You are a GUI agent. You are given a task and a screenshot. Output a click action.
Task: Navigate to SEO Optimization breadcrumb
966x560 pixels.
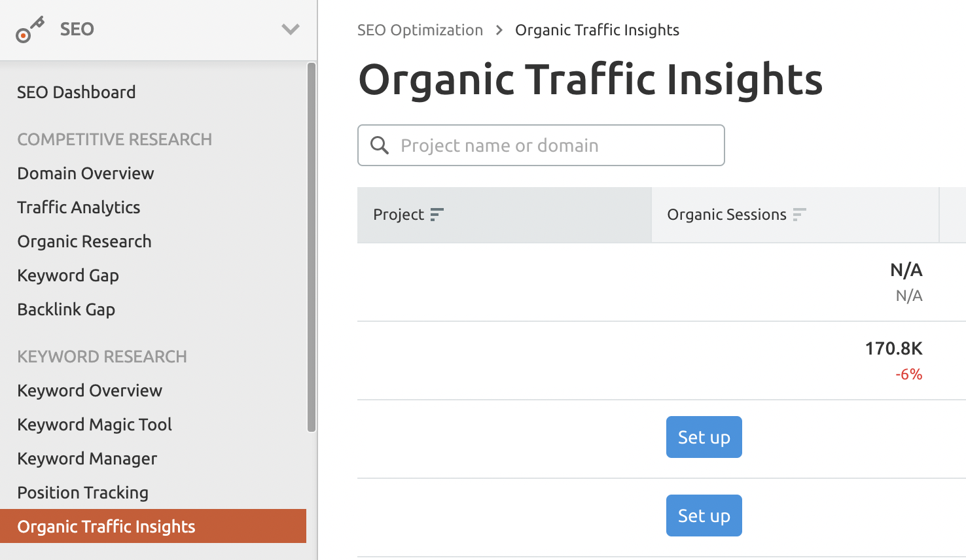420,29
